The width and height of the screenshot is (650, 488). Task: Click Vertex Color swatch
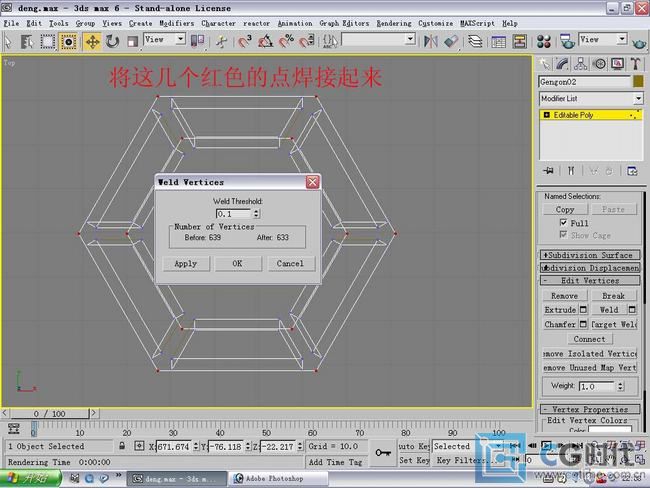610,430
